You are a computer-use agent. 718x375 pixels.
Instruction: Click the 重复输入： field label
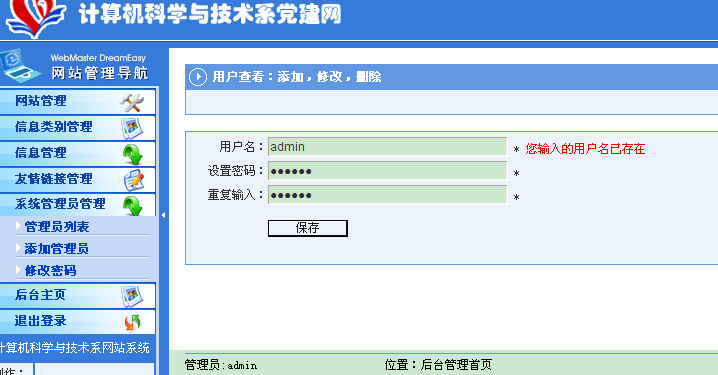point(236,195)
